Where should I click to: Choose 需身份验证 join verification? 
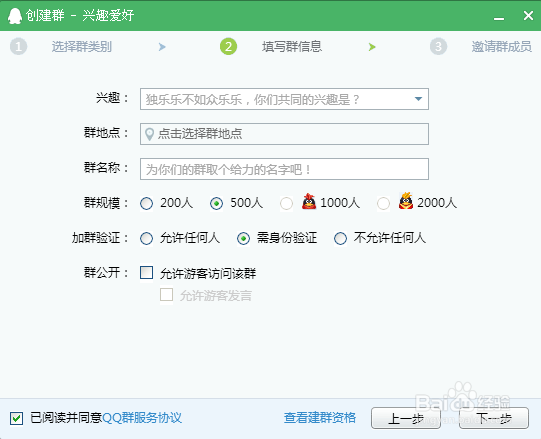(x=244, y=238)
